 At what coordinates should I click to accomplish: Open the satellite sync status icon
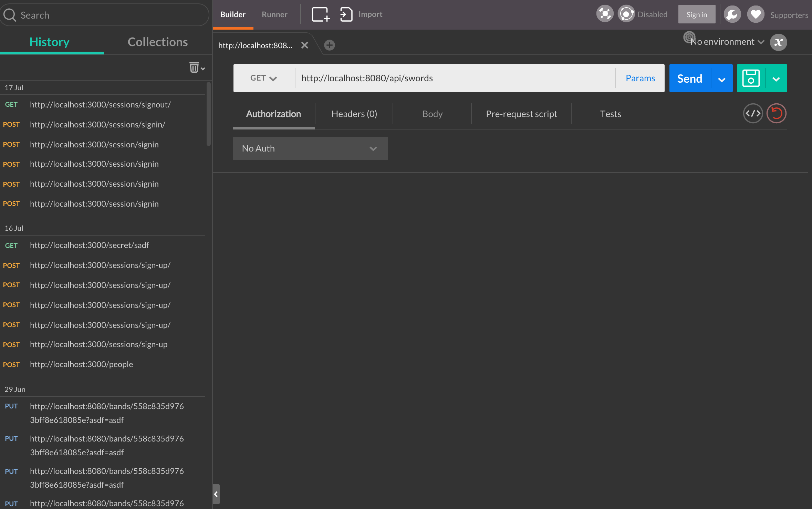pyautogui.click(x=605, y=14)
